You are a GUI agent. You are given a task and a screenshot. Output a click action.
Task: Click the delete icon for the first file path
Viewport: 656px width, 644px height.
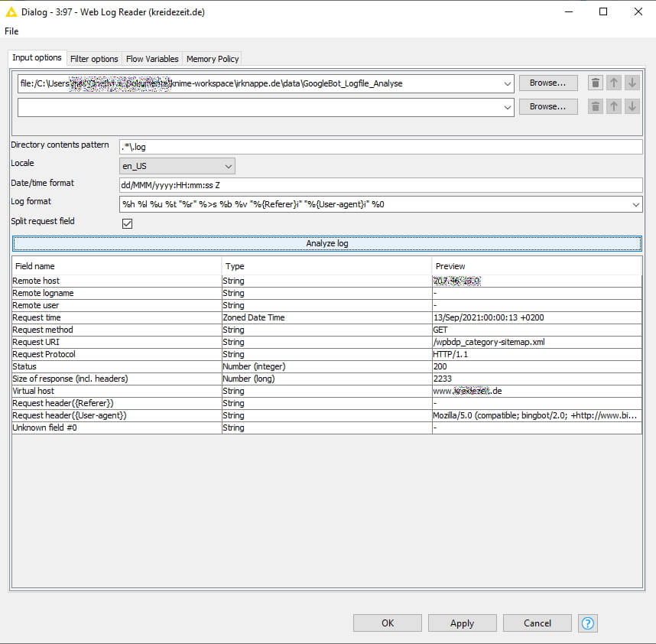596,83
